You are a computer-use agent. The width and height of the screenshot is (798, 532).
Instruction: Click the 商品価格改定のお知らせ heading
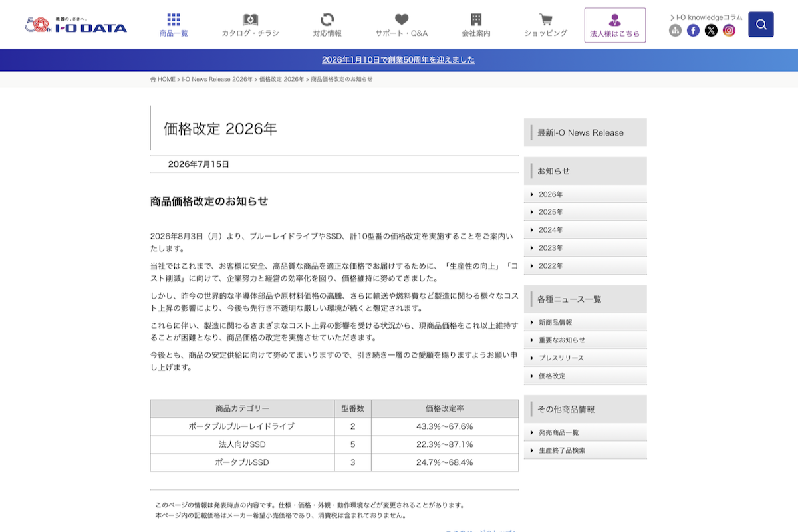209,201
